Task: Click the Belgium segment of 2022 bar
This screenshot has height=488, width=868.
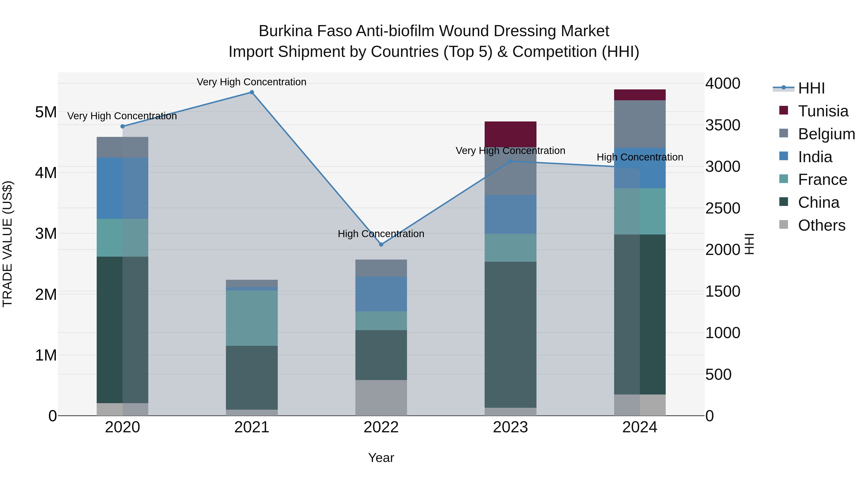Action: coord(381,268)
